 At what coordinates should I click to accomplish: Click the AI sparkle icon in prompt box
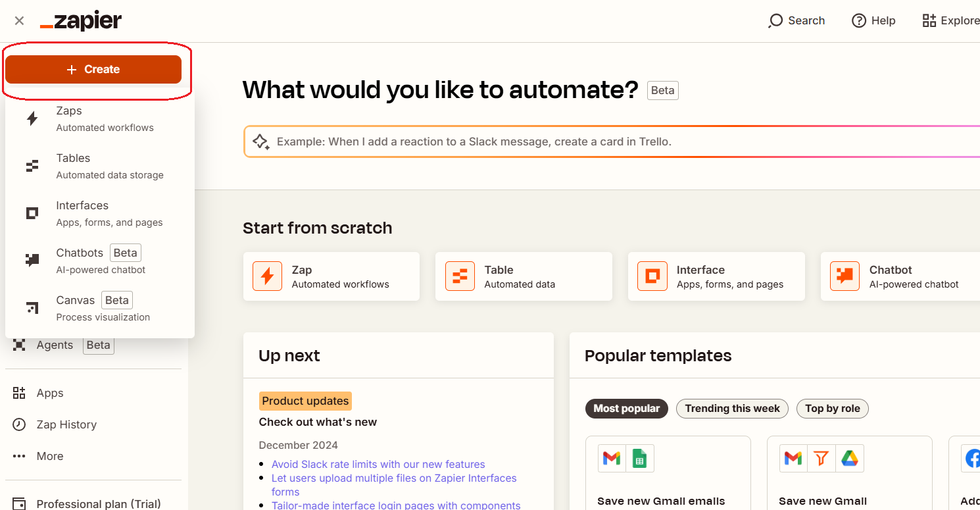point(261,141)
